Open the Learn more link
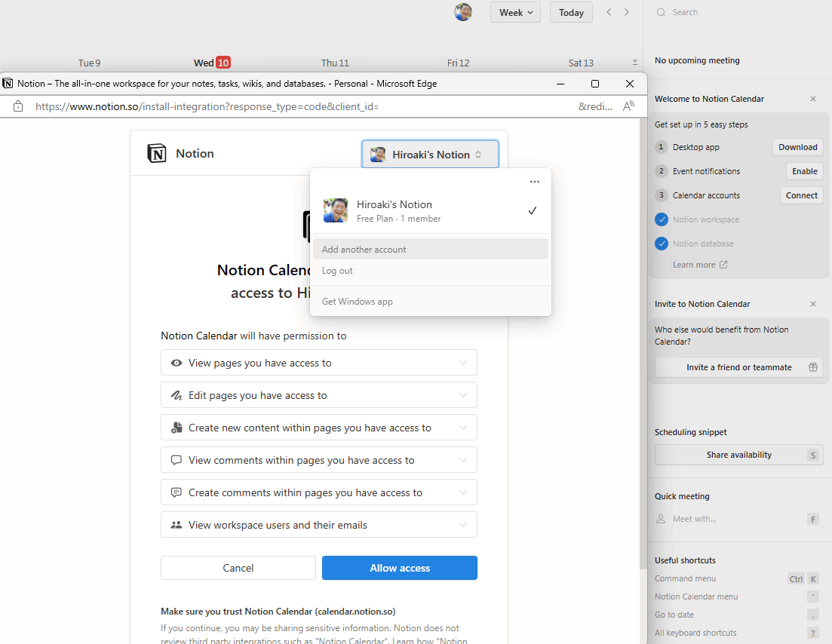This screenshot has height=644, width=832. pyautogui.click(x=700, y=265)
